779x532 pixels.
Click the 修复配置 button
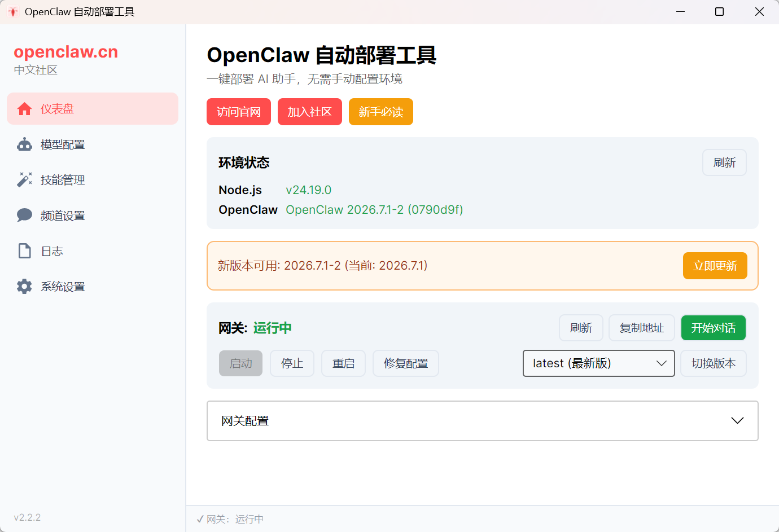point(406,363)
